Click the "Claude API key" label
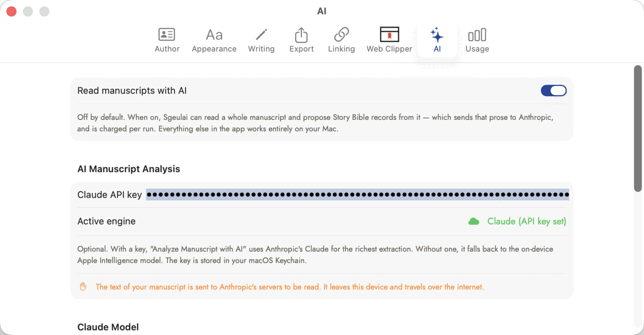The image size is (644, 335). click(x=109, y=195)
